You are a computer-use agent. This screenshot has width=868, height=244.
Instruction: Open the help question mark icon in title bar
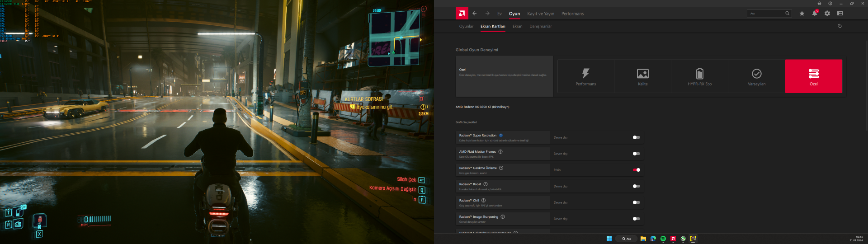point(830,3)
